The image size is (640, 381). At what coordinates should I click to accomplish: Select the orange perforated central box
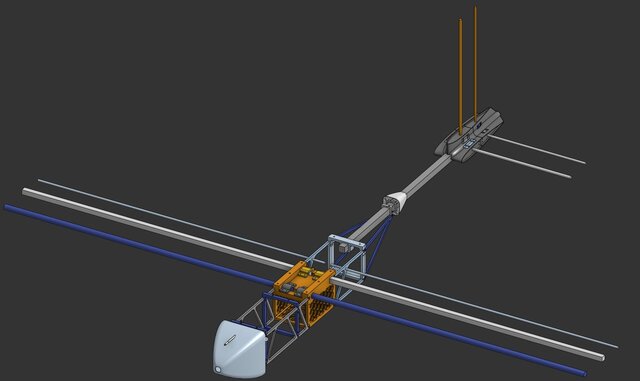[x=304, y=292]
